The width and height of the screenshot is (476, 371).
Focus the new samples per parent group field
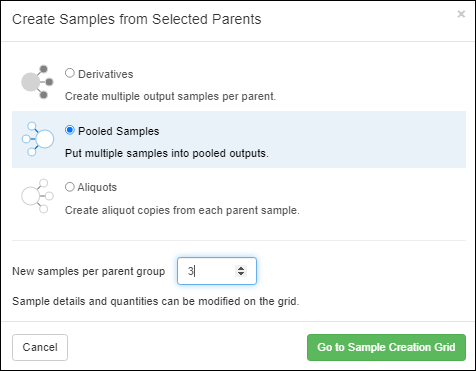tap(217, 271)
